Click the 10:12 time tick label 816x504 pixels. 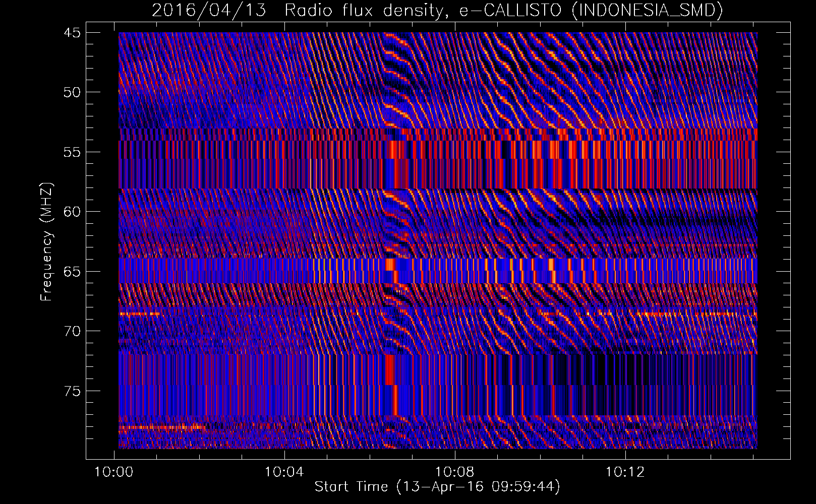point(625,472)
